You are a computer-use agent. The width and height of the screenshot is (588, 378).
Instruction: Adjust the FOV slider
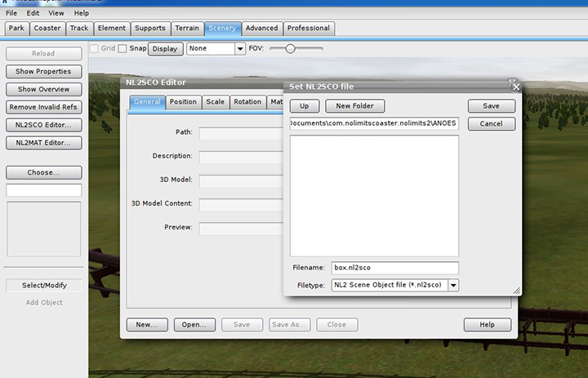pos(290,49)
